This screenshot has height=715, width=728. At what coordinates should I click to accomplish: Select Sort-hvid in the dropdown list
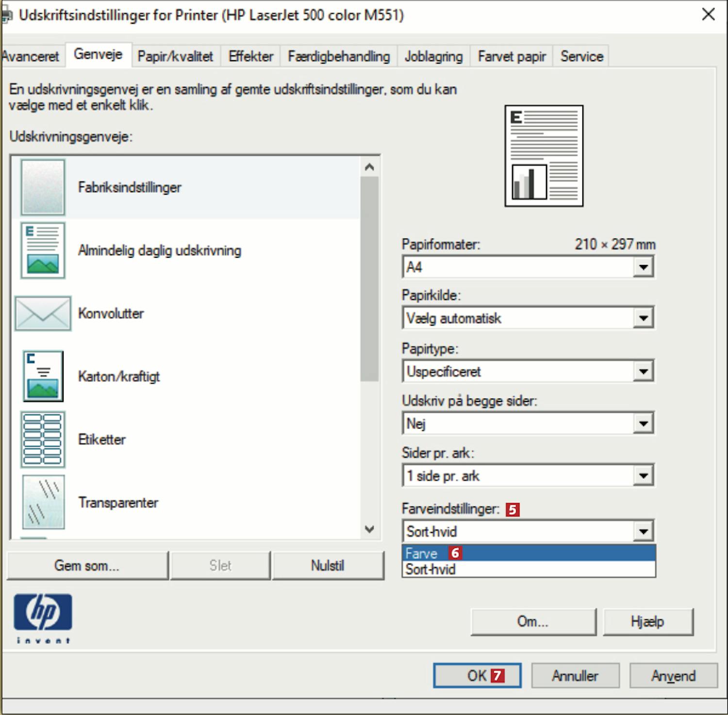point(529,569)
